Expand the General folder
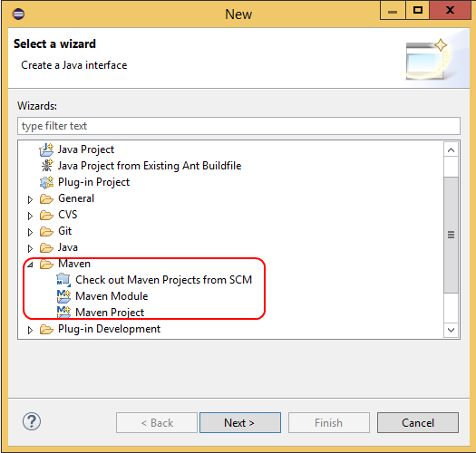Screen dimensions: 476x453 coord(30,199)
